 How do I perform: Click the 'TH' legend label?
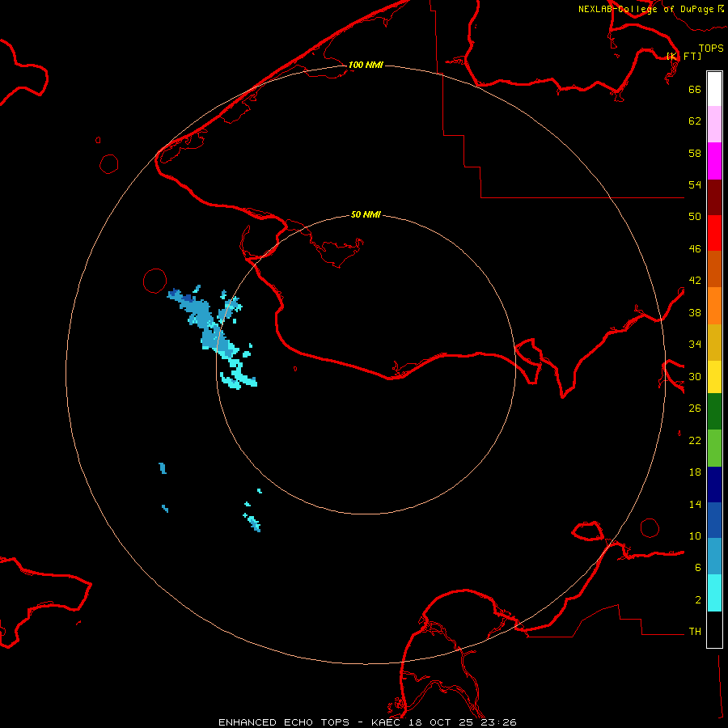tap(695, 632)
